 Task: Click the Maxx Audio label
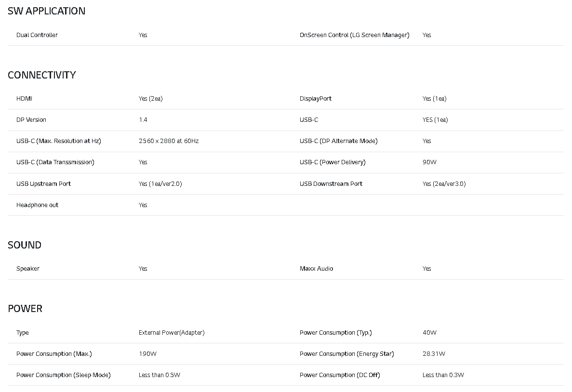(x=316, y=269)
